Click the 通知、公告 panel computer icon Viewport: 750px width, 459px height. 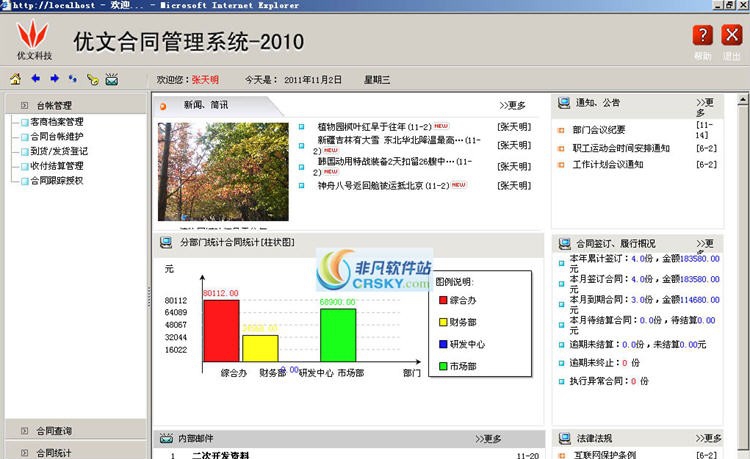tap(564, 103)
